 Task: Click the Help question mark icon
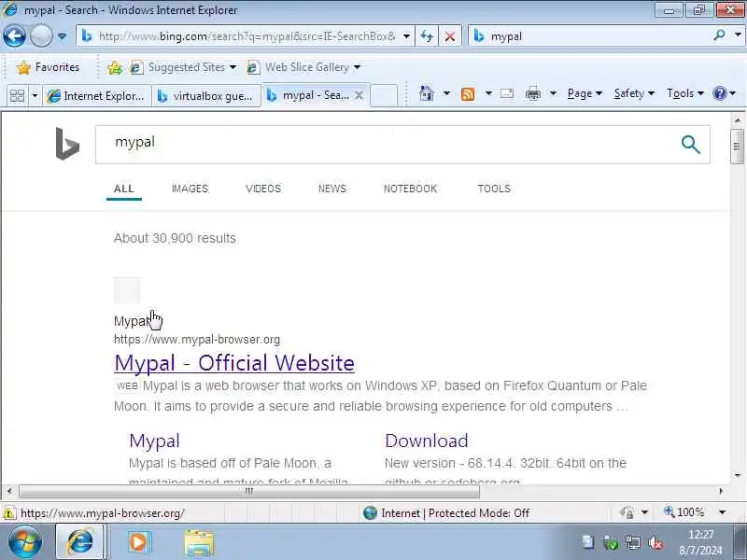click(x=719, y=93)
